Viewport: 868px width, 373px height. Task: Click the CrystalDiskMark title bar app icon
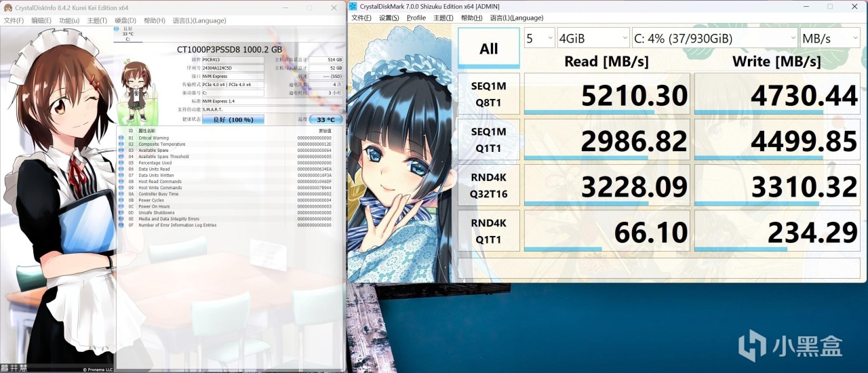(353, 6)
